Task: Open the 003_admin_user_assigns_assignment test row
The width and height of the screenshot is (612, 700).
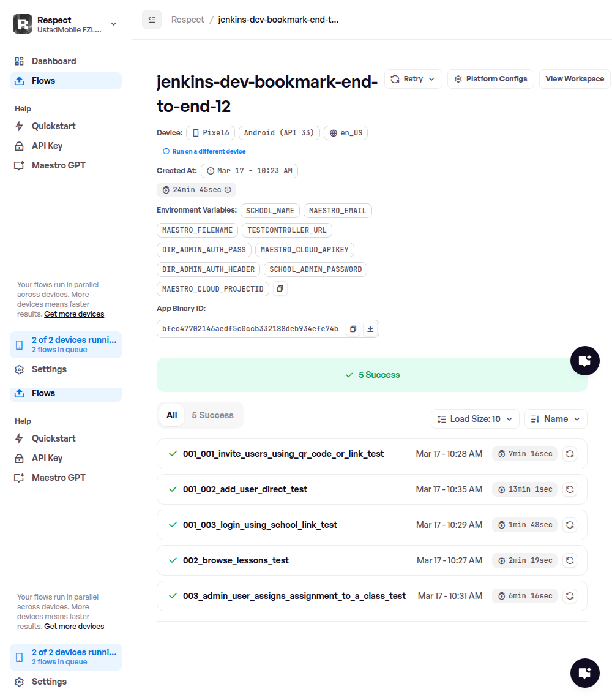Action: (x=294, y=596)
